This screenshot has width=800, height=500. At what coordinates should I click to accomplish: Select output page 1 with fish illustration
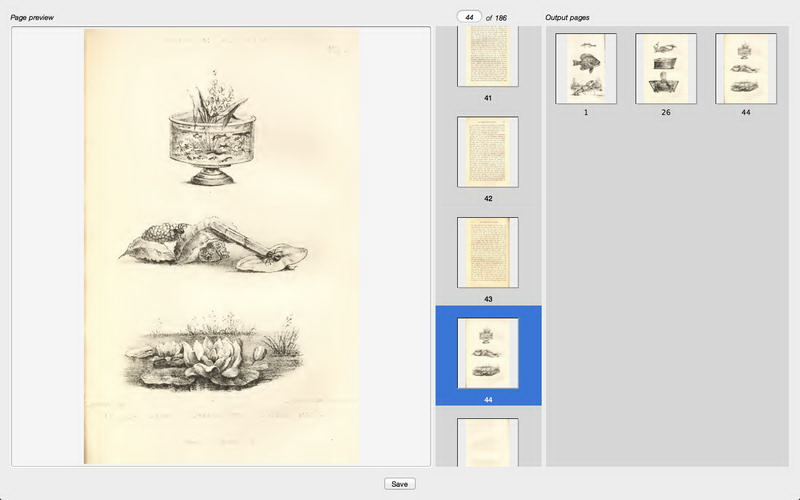(x=586, y=68)
